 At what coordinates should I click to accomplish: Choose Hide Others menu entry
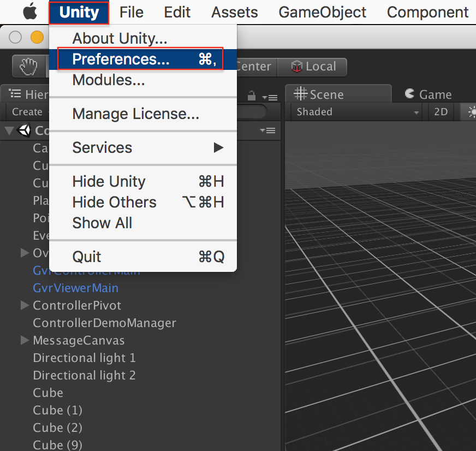tap(143, 202)
